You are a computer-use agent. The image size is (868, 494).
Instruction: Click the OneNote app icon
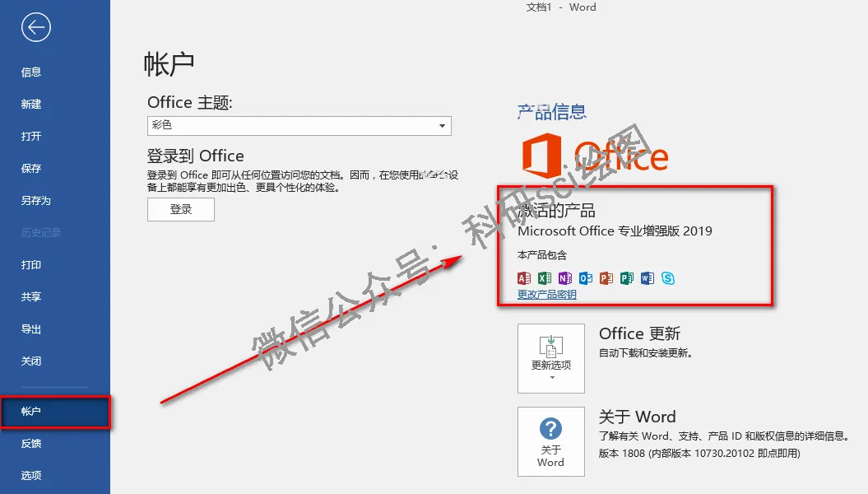point(564,278)
